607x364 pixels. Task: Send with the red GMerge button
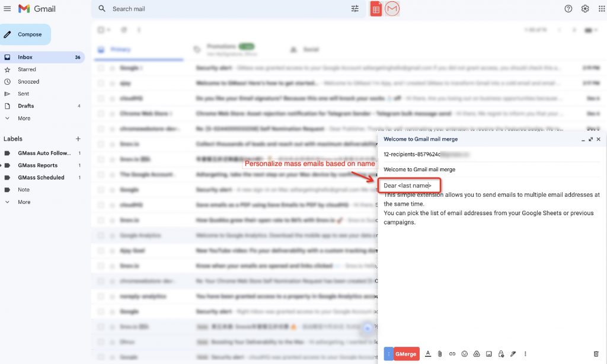[x=406, y=353]
